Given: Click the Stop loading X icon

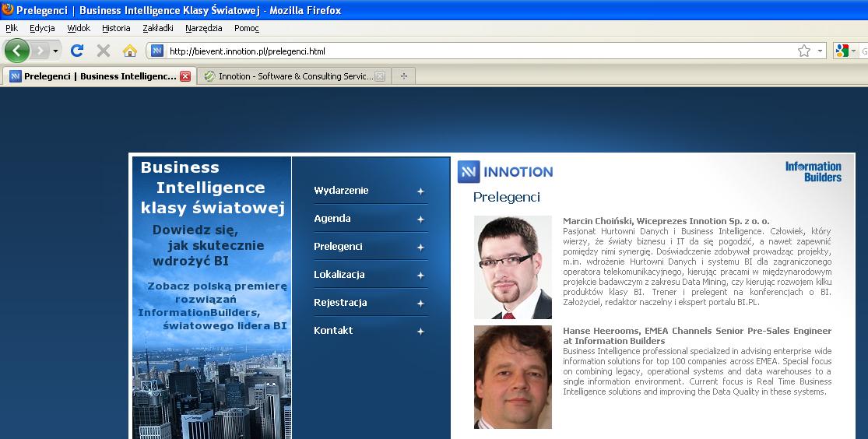Looking at the screenshot, I should [104, 51].
